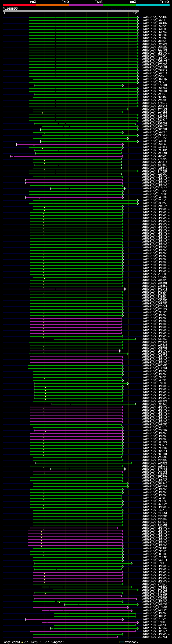Click the cyan ~100% identity legend bar
The image size is (172, 644).
pyautogui.click(x=153, y=5)
